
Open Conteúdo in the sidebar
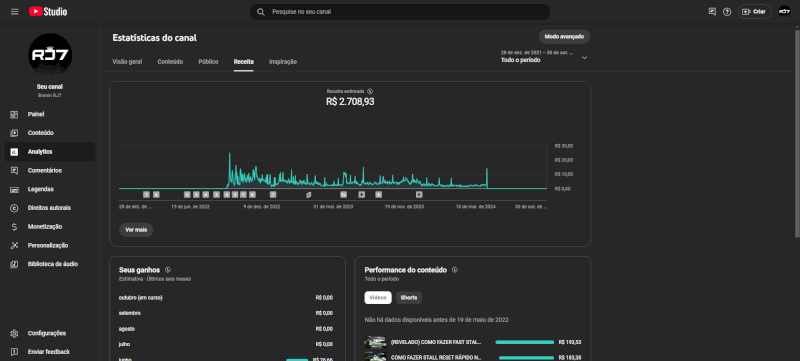click(50, 133)
